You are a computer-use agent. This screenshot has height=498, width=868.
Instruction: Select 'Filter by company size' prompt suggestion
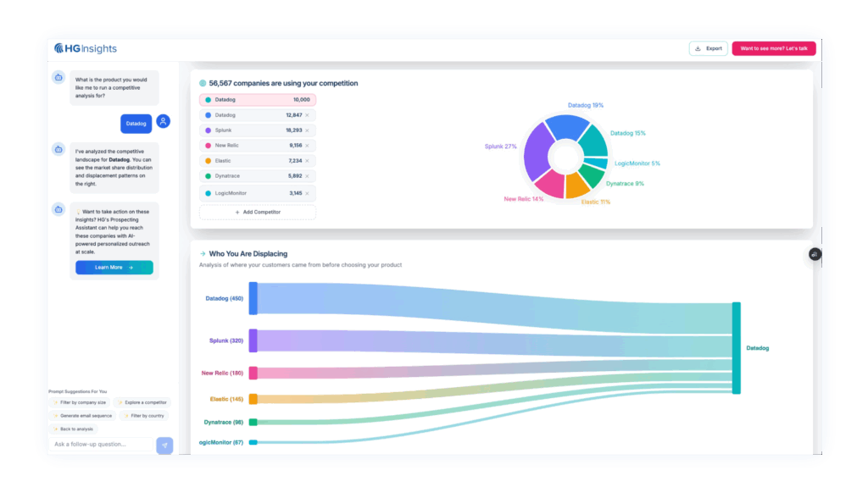tap(79, 402)
